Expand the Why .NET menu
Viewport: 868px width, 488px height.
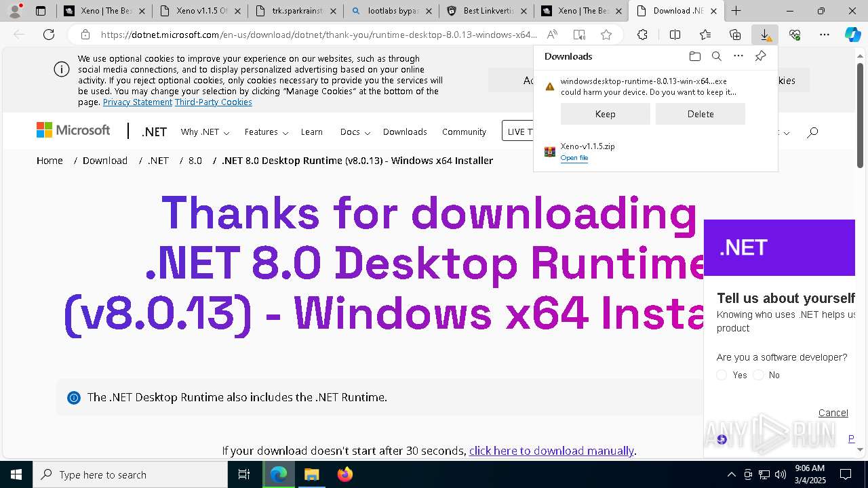pos(205,132)
